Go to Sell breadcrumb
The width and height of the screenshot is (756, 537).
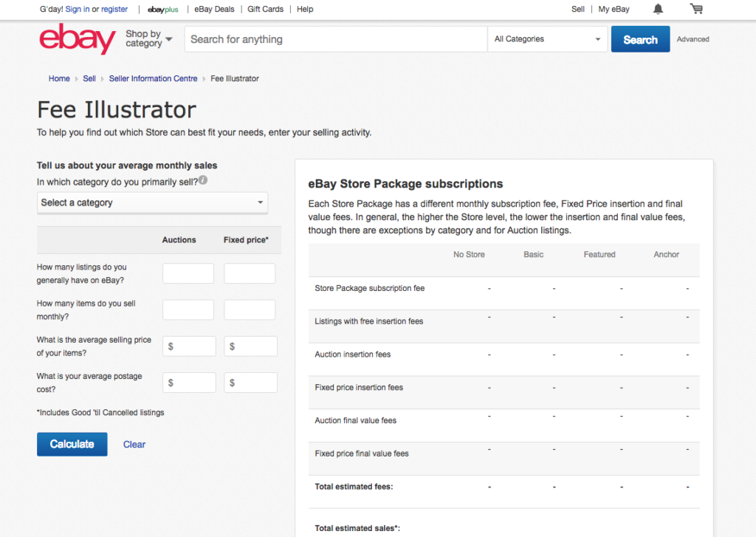pyautogui.click(x=89, y=78)
